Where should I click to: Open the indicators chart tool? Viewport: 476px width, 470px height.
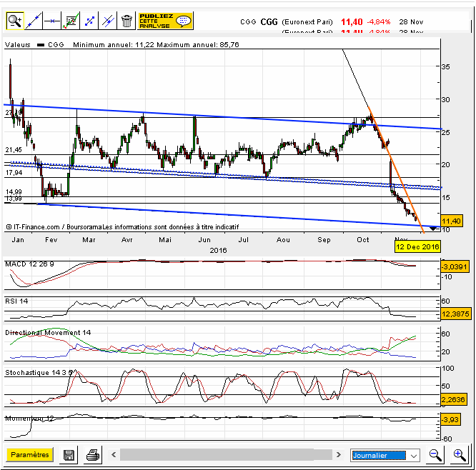tap(71, 21)
